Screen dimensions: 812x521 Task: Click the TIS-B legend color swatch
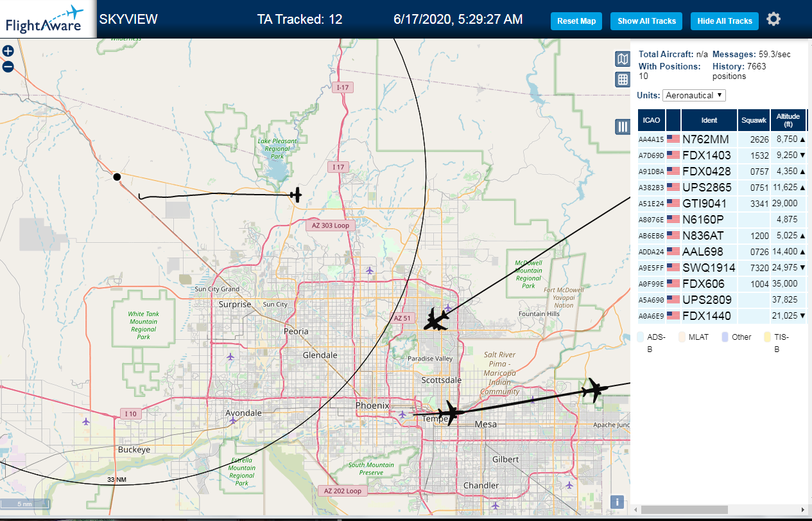click(767, 337)
